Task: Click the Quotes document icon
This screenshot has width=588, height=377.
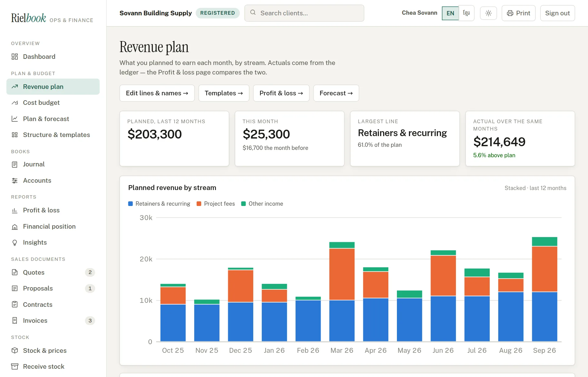Action: 15,272
